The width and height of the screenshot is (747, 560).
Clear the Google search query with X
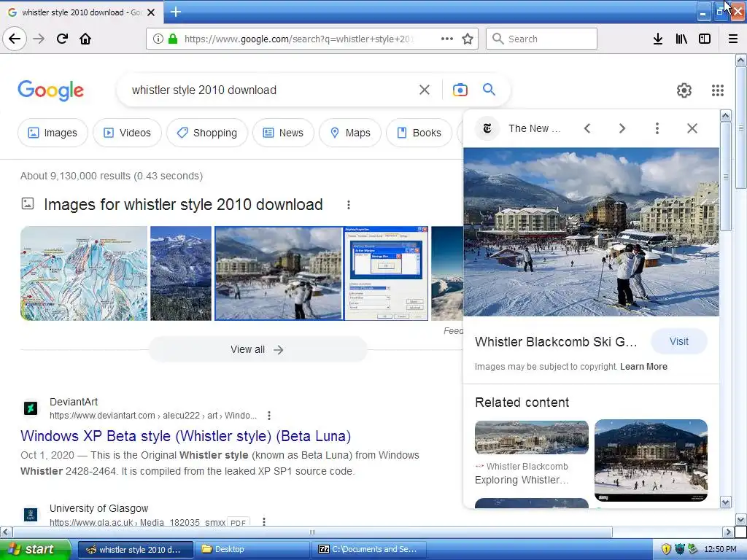[425, 90]
